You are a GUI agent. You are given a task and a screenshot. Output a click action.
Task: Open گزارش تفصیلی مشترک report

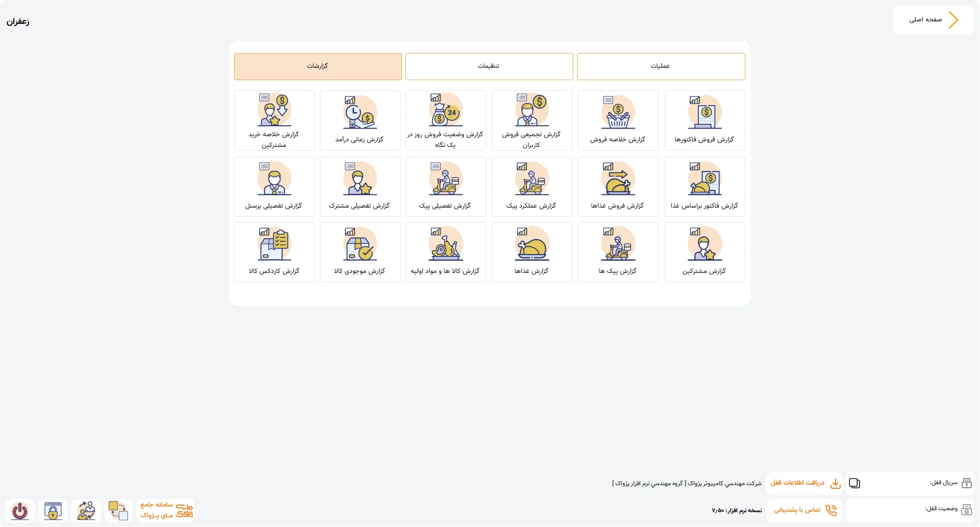click(x=360, y=187)
